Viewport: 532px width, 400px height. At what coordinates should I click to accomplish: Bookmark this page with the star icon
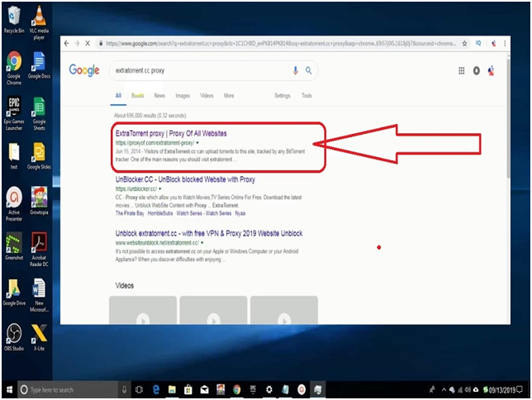[x=464, y=44]
